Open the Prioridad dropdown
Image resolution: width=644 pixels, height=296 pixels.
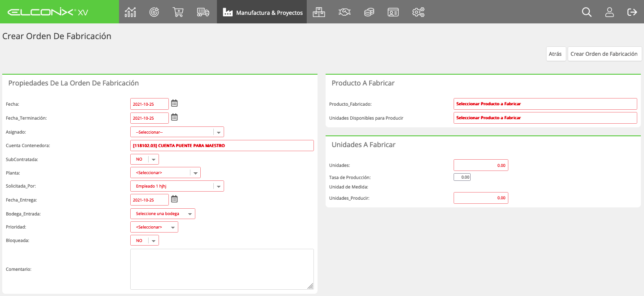pos(154,227)
